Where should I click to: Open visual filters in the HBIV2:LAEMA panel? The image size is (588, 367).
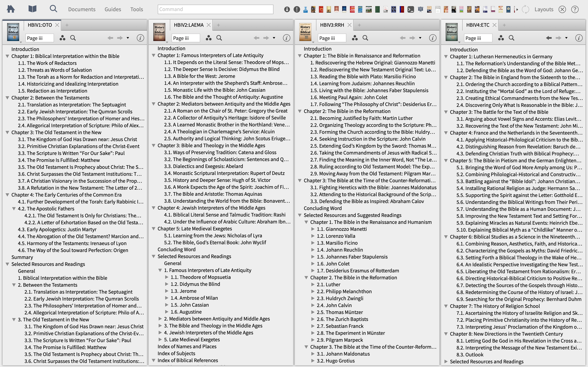point(208,38)
